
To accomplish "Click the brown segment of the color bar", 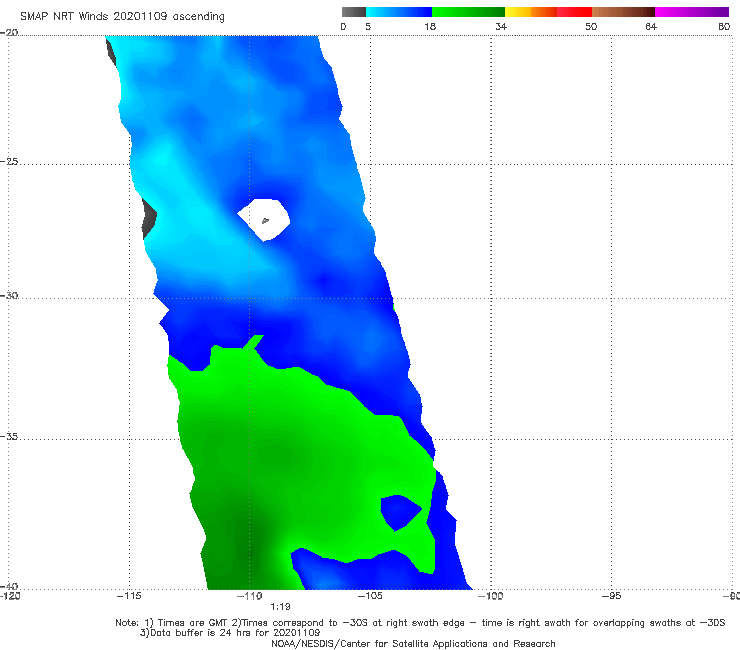I will click(x=623, y=12).
